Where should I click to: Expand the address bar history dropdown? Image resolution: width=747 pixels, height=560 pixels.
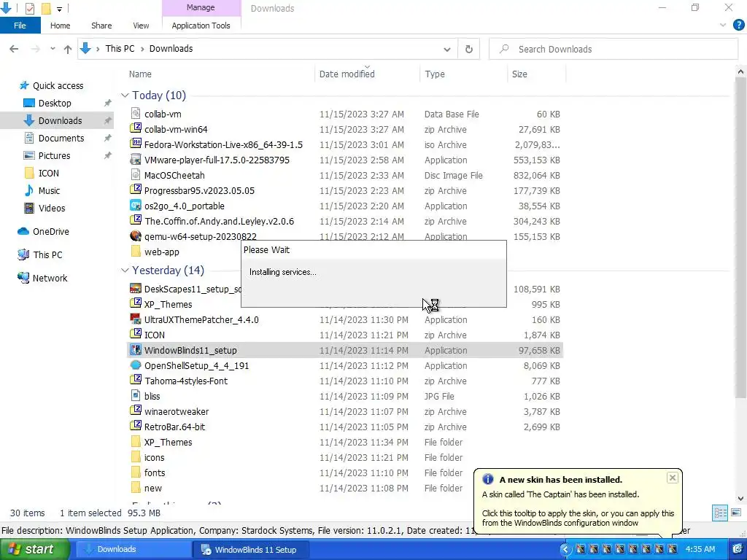pos(447,49)
